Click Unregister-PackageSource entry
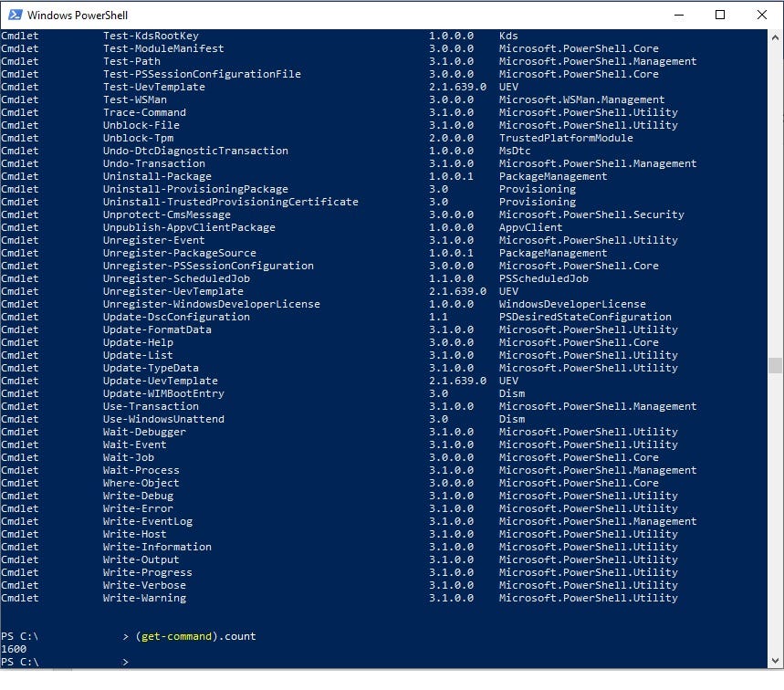The image size is (784, 690). [180, 253]
